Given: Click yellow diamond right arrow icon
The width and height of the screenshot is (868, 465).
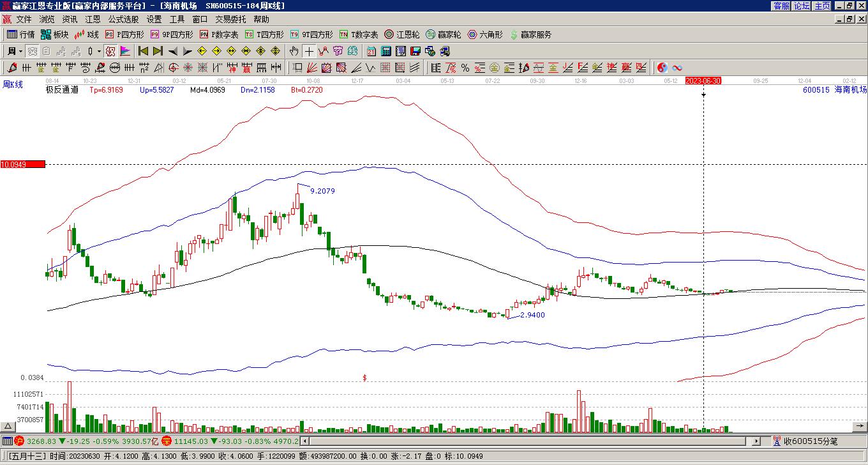Looking at the screenshot, I should coord(216,51).
